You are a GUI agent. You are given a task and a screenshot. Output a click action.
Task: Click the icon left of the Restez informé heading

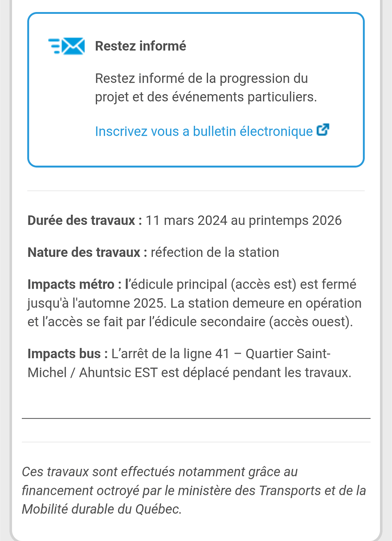tap(65, 45)
